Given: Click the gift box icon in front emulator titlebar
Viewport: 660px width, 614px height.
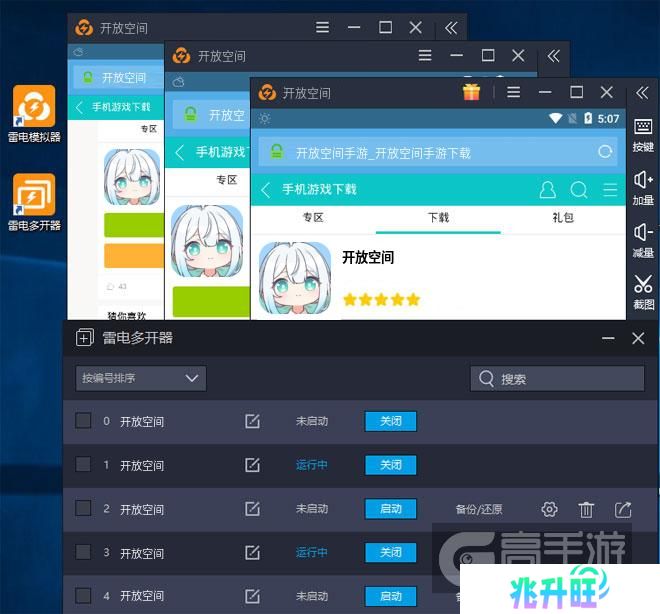Looking at the screenshot, I should (471, 92).
